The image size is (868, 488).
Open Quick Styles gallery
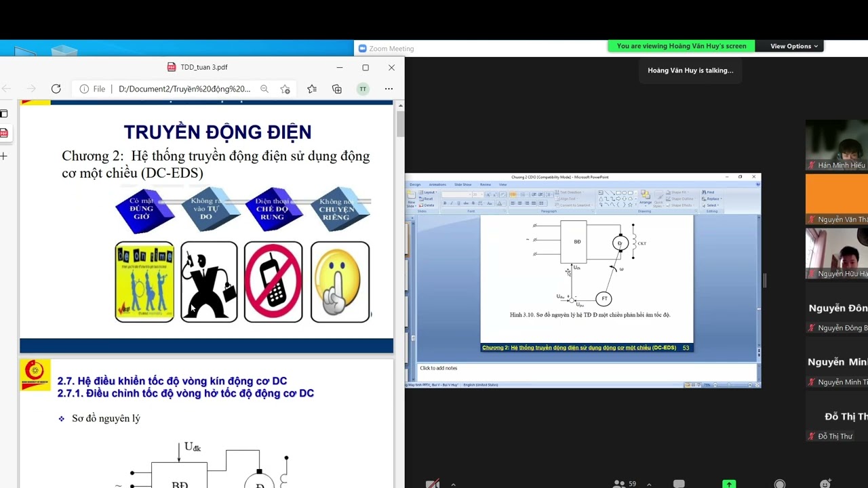658,199
